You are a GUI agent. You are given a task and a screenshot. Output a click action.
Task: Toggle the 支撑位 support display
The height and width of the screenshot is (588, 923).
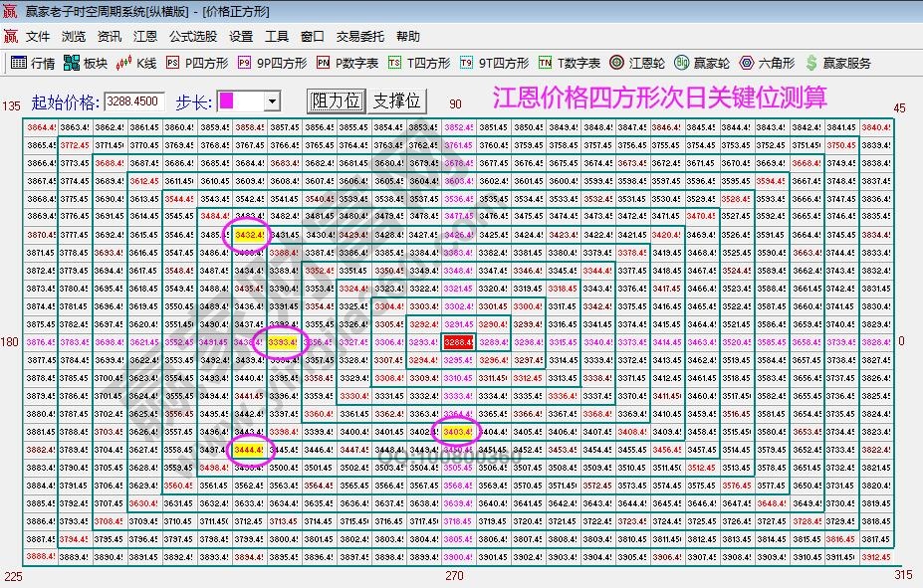(395, 100)
